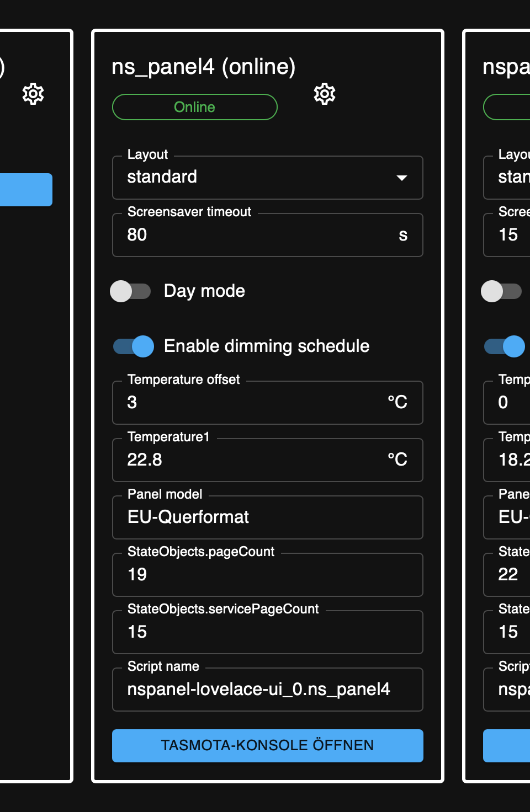
Task: Open the Layout standard combo box
Action: (259, 178)
